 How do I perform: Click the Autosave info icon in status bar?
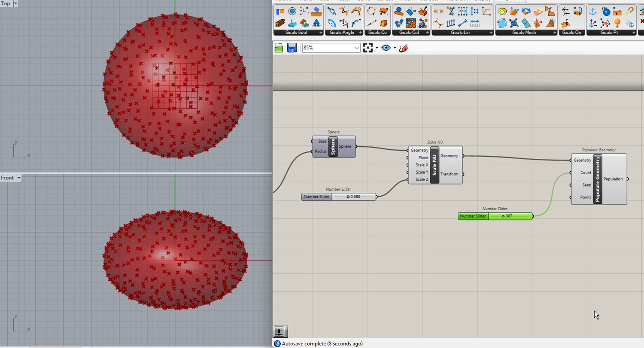point(277,344)
